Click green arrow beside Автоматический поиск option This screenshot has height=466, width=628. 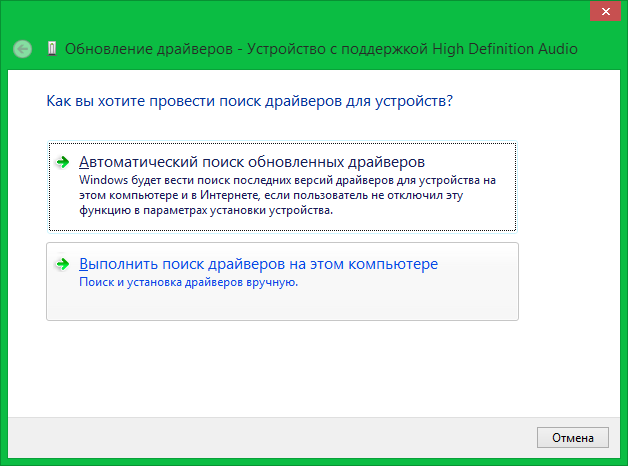point(63,162)
